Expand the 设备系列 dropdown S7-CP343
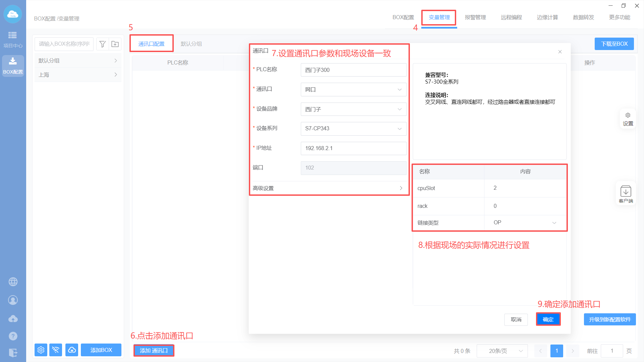The width and height of the screenshot is (644, 362). click(x=353, y=129)
